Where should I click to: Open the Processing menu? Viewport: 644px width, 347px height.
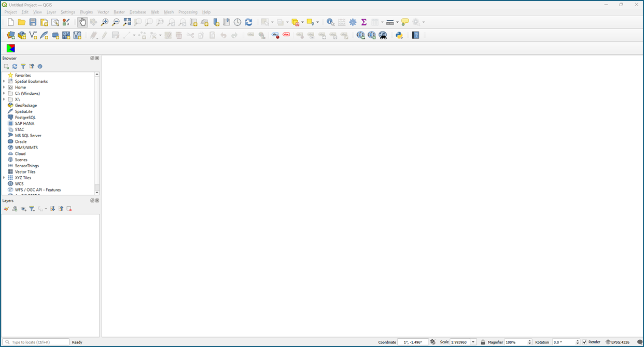coord(188,12)
